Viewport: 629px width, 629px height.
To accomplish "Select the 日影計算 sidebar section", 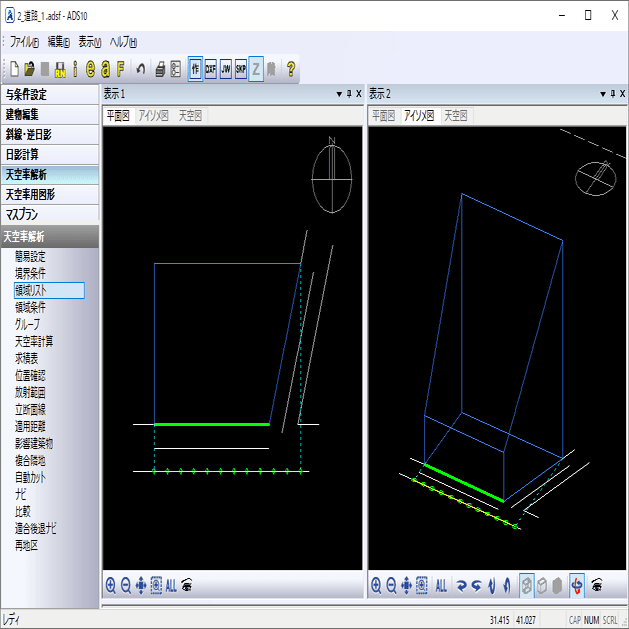I will (50, 154).
